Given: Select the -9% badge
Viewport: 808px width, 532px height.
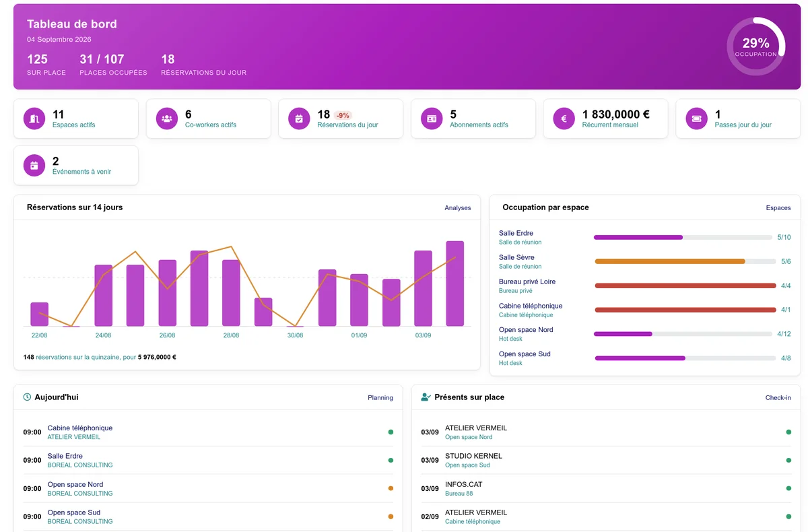Looking at the screenshot, I should 343,115.
